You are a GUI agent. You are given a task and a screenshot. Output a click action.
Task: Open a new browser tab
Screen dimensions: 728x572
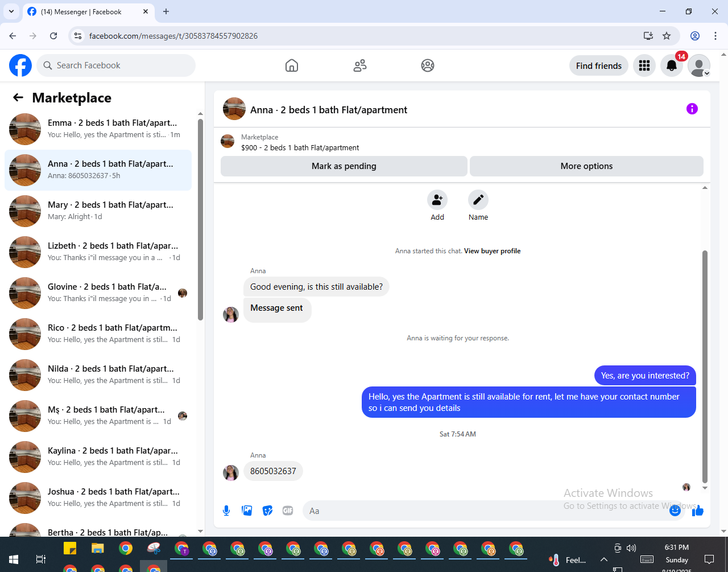pyautogui.click(x=166, y=11)
